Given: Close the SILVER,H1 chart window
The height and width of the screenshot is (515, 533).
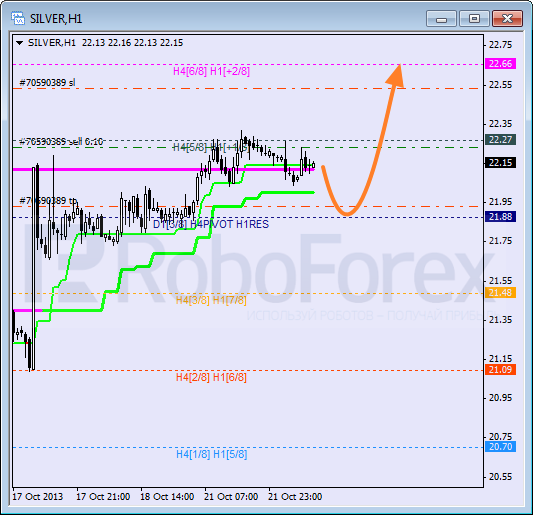Looking at the screenshot, I should click(507, 18).
